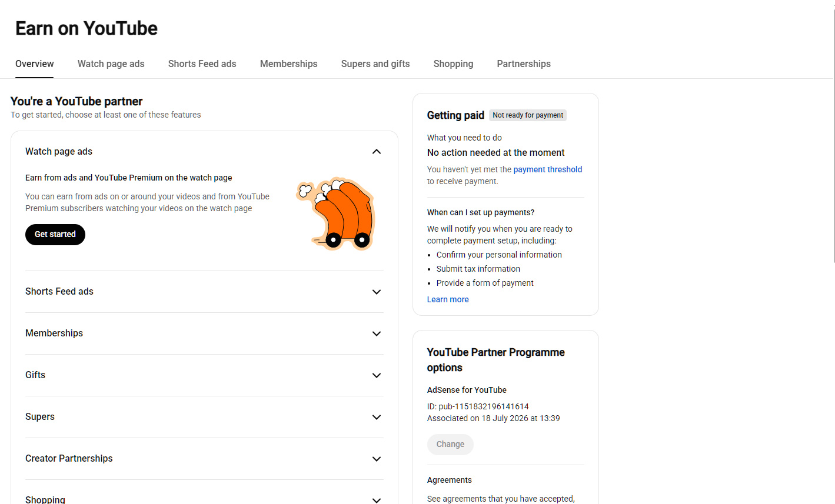The height and width of the screenshot is (504, 835).
Task: Click the See agreements that you have accepted text
Action: click(x=501, y=499)
